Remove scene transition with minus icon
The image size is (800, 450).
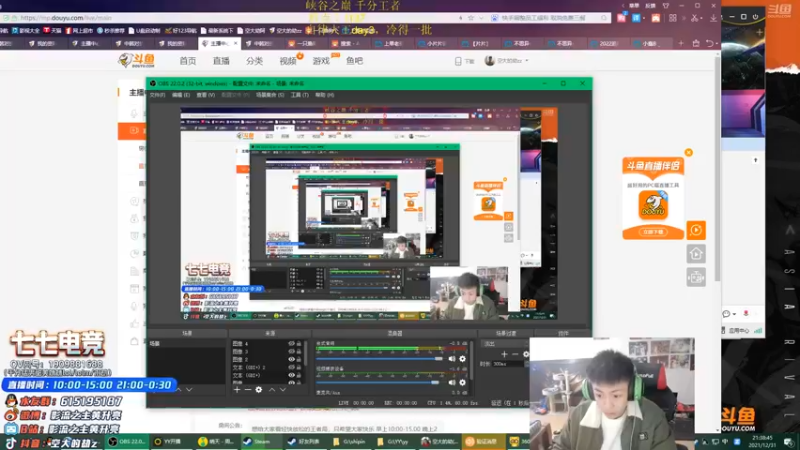pyautogui.click(x=515, y=354)
